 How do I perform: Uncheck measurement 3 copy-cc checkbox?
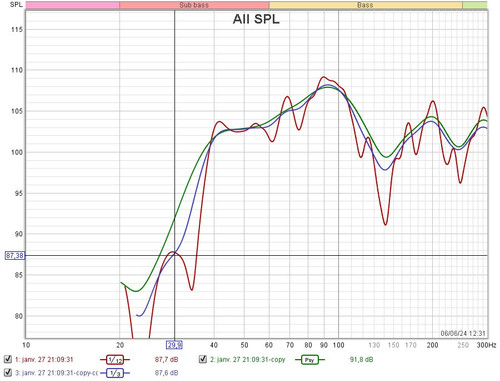pos(8,372)
